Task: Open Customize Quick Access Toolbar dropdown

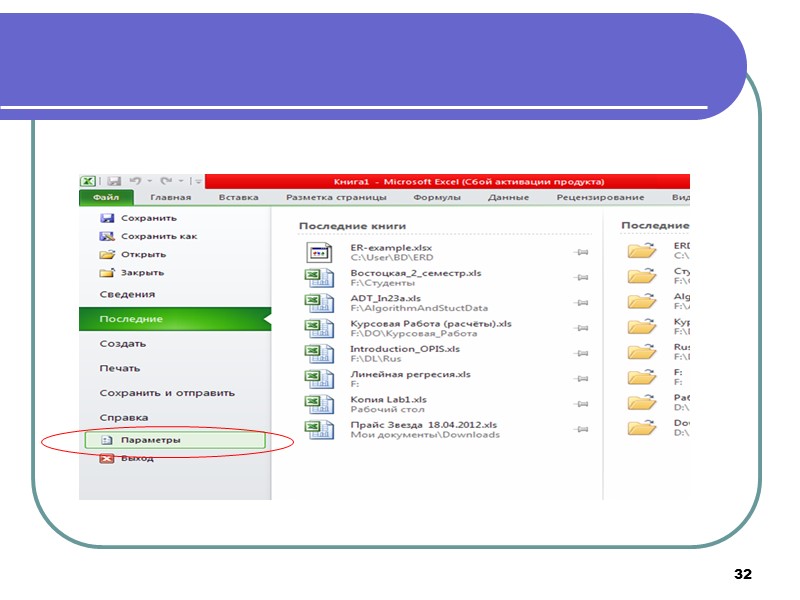Action: 198,181
